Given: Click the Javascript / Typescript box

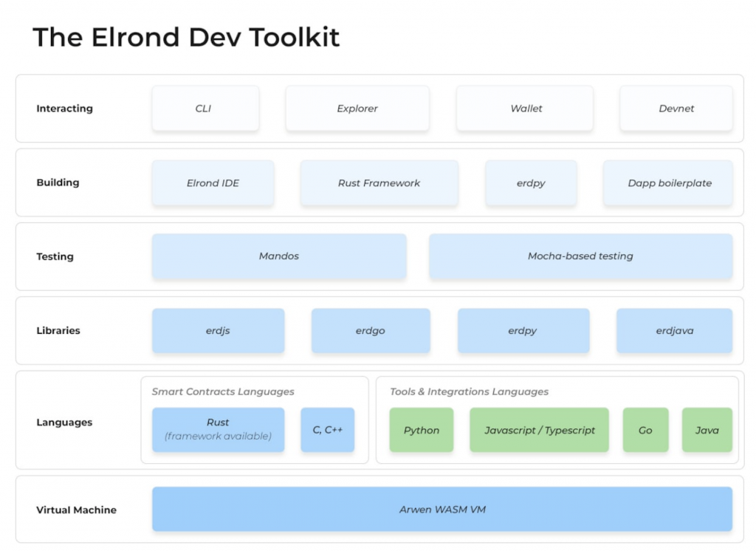Looking at the screenshot, I should pos(539,430).
